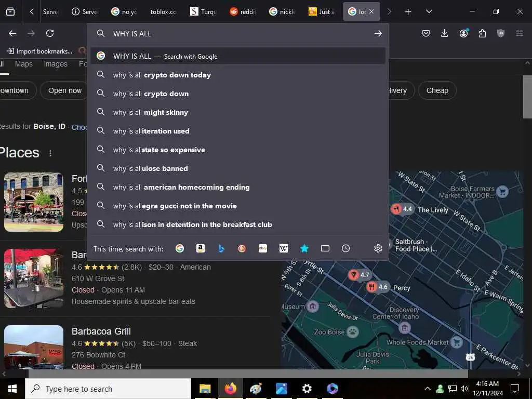
Task: Choose suggestion 'why is all might skinny'
Action: pos(238,112)
